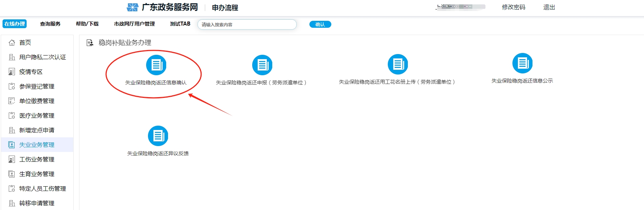Click the icon next to 疫情专区
This screenshot has height=210, width=644.
coord(12,72)
